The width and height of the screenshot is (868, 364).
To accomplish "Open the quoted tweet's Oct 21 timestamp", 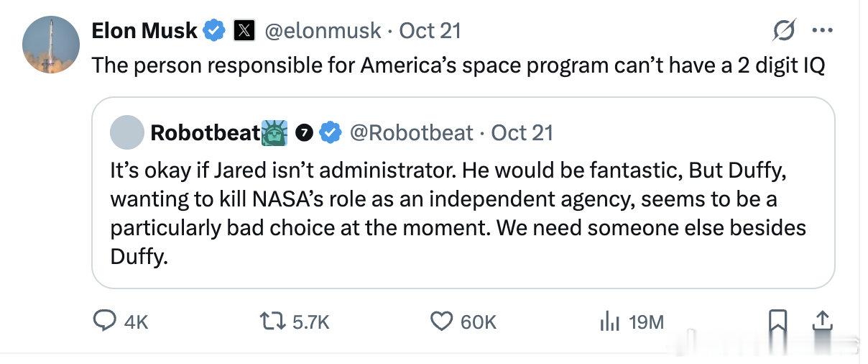I will [522, 133].
